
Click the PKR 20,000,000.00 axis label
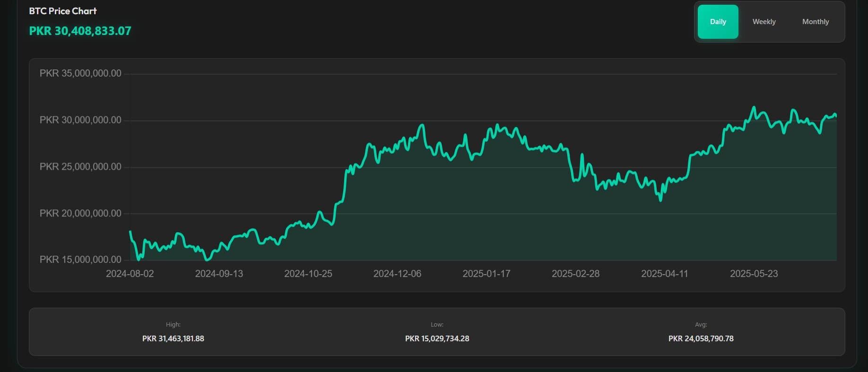pyautogui.click(x=80, y=214)
